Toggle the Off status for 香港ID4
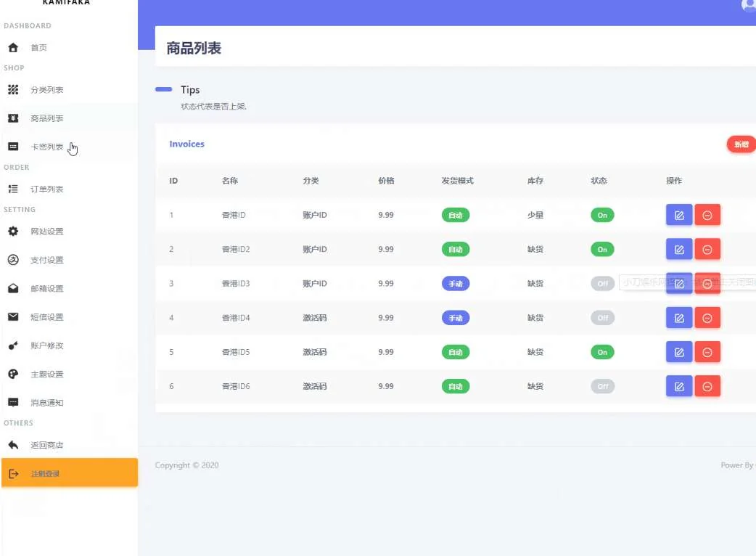This screenshot has height=556, width=756. pyautogui.click(x=602, y=318)
